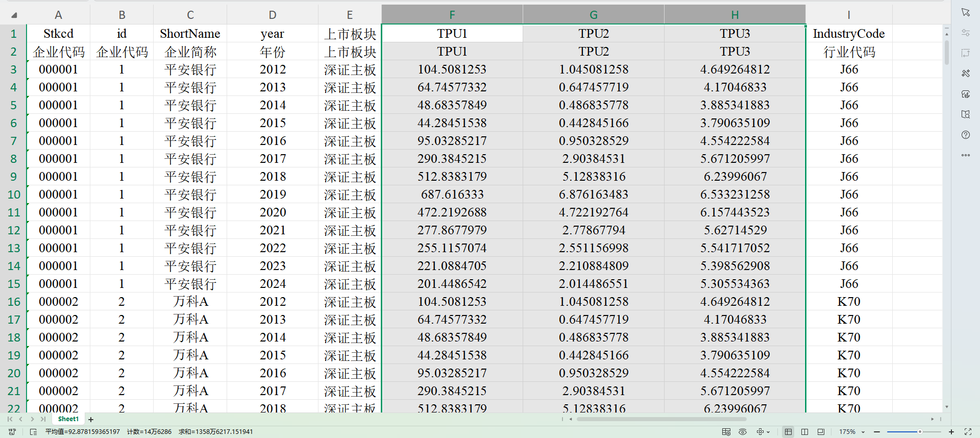Add a new sheet with plus icon
Screen dimensions: 980x438
tap(91, 420)
